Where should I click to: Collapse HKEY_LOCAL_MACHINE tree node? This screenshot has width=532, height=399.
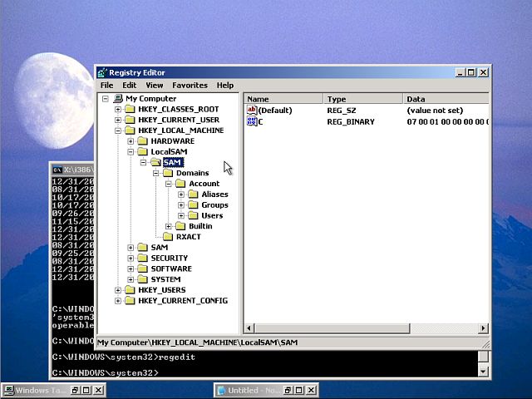point(118,131)
